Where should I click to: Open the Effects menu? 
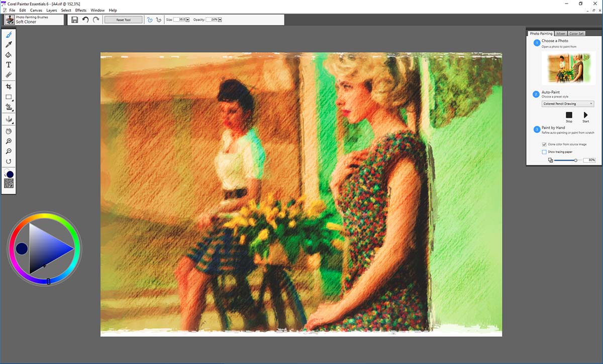pyautogui.click(x=81, y=10)
